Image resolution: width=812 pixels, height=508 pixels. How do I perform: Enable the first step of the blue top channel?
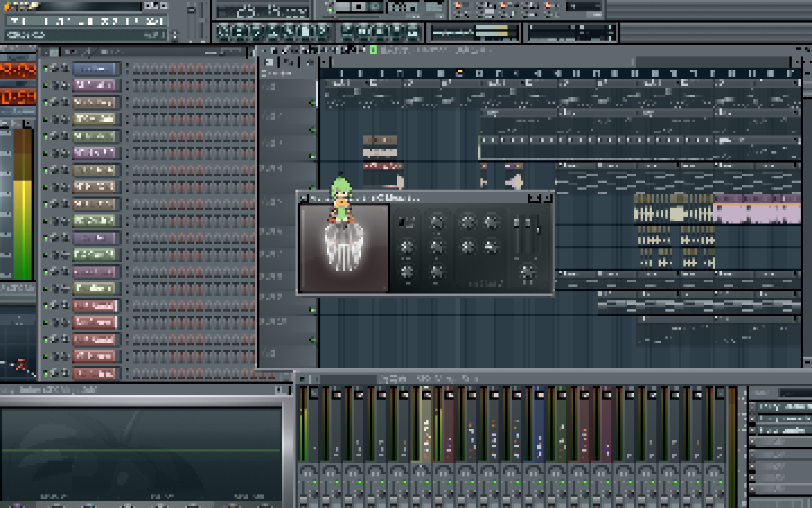pyautogui.click(x=136, y=69)
